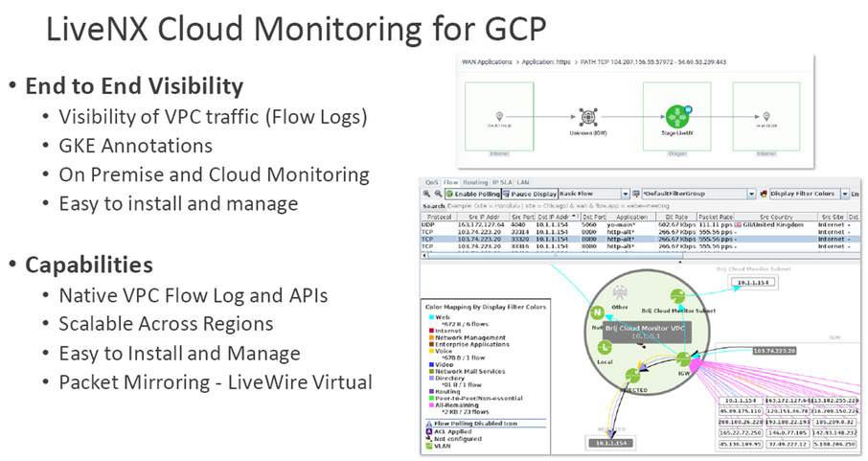Click the flow table horizontal scrollbar
Viewport: 868px width, 461px height.
[x=554, y=256]
